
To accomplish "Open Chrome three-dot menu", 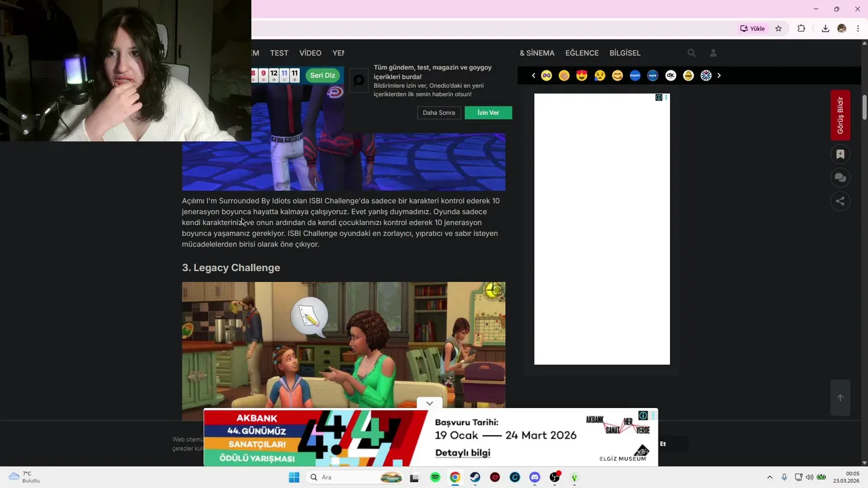I will (x=859, y=28).
